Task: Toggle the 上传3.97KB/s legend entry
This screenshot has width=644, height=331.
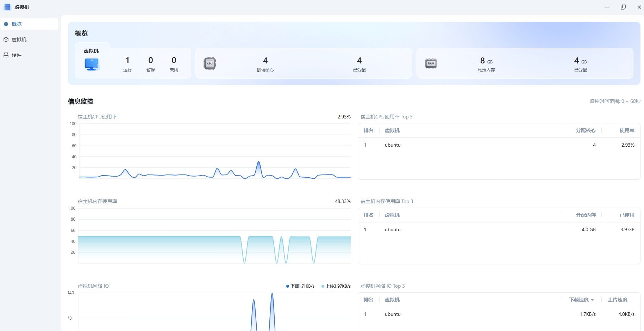Action: 336,286
